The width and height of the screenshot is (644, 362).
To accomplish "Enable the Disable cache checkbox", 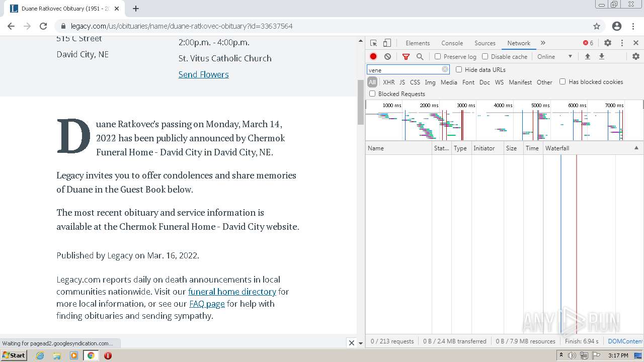I will (x=485, y=57).
